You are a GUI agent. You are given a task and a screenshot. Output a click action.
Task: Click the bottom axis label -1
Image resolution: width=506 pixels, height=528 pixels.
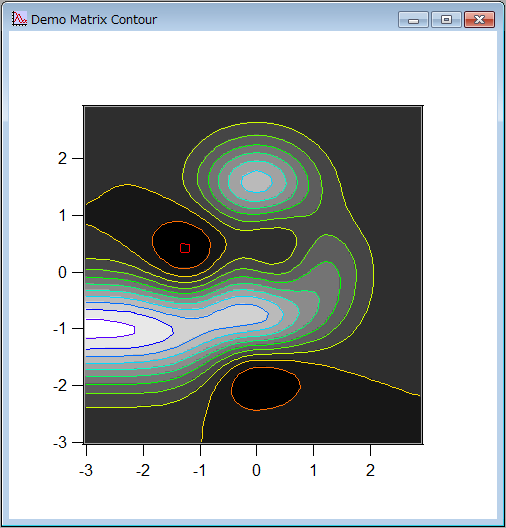click(x=199, y=470)
